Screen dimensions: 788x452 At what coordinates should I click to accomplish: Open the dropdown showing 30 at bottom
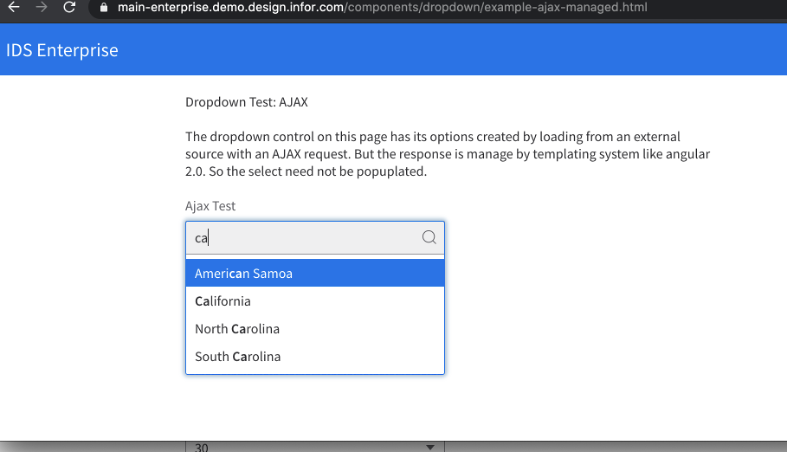[x=315, y=446]
